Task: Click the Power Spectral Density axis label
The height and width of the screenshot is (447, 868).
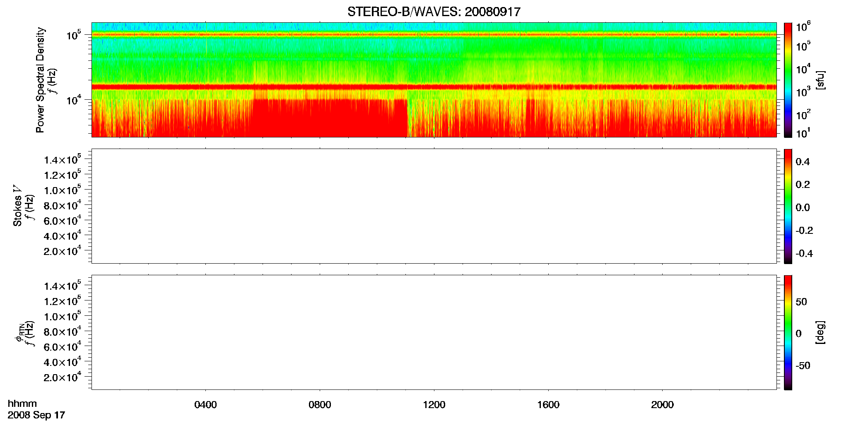Action: coord(40,80)
